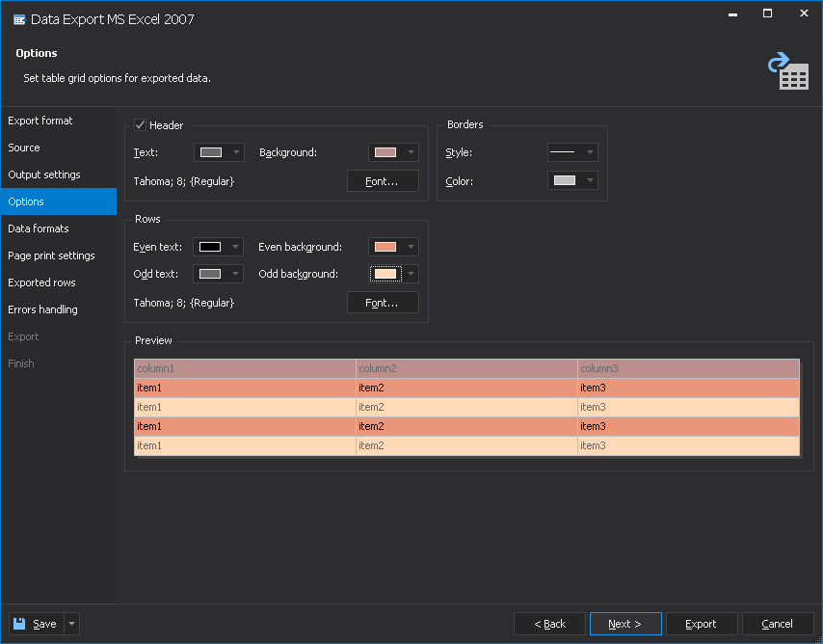Image resolution: width=823 pixels, height=644 pixels.
Task: Click the floppy disk Save icon
Action: pyautogui.click(x=19, y=624)
